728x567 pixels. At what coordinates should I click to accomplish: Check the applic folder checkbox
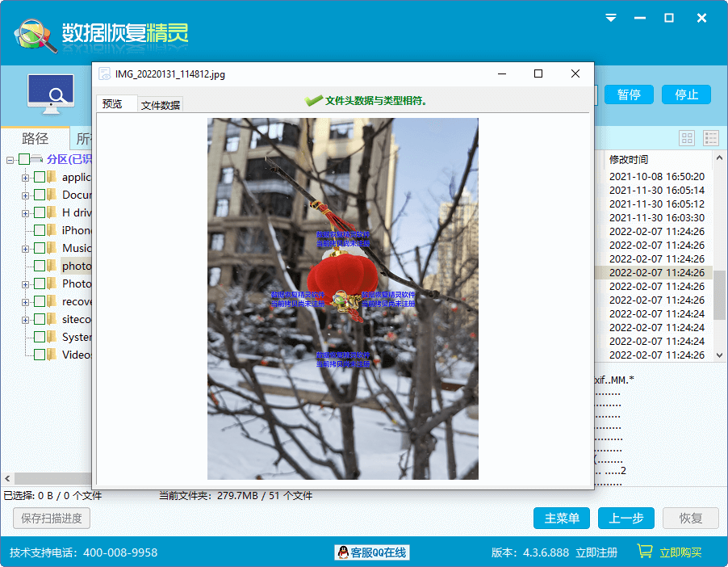coord(40,177)
